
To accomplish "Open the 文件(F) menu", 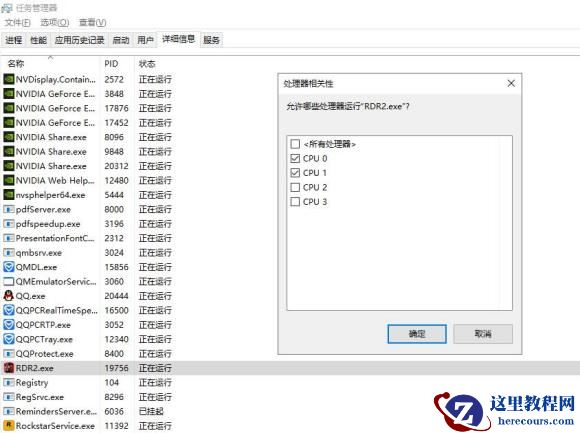I will [17, 23].
